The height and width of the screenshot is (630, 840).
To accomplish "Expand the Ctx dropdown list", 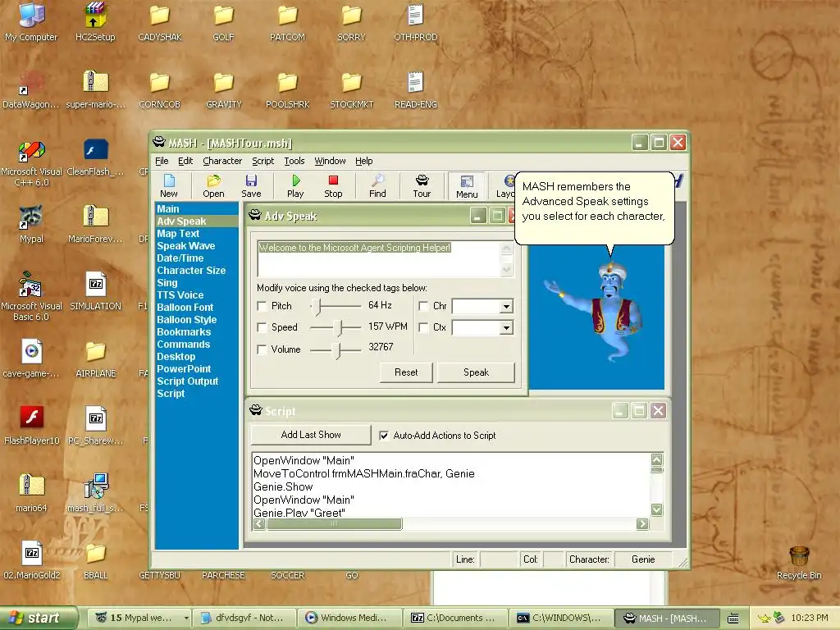I will tap(505, 328).
